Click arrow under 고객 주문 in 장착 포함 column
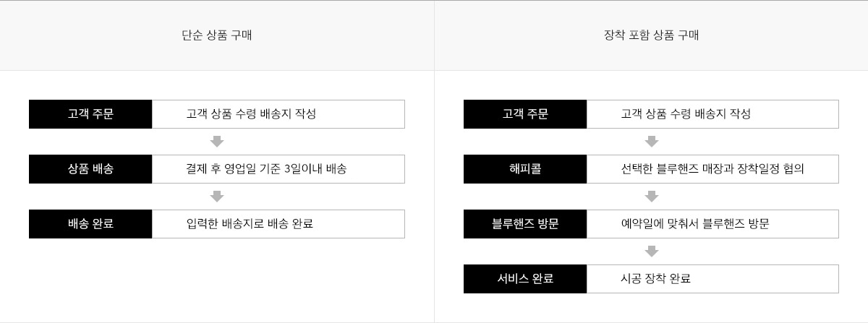The image size is (868, 323). (x=651, y=142)
